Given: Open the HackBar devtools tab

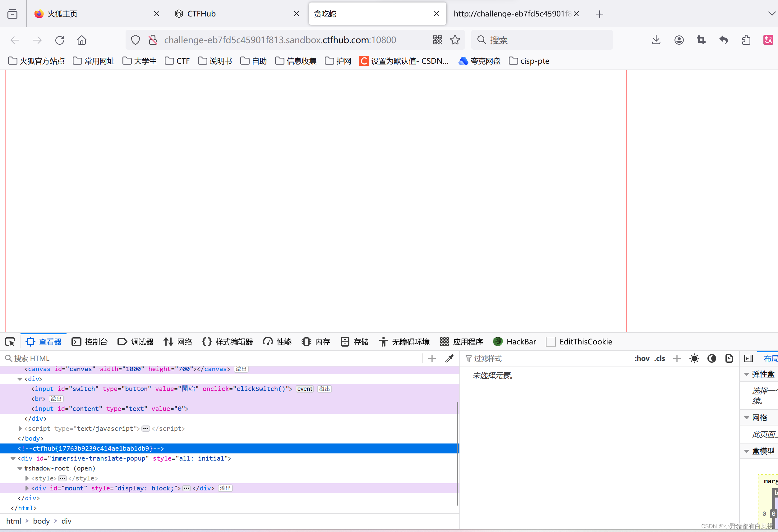Looking at the screenshot, I should click(514, 342).
